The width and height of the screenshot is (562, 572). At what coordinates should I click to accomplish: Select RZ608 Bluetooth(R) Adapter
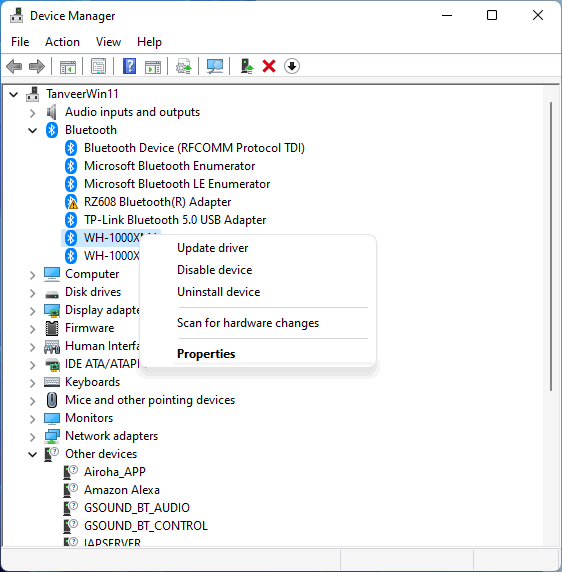pyautogui.click(x=158, y=202)
